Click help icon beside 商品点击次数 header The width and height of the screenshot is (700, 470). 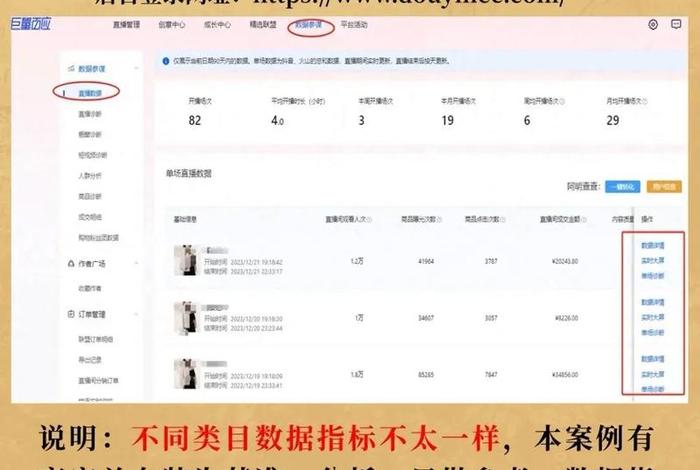pyautogui.click(x=503, y=219)
